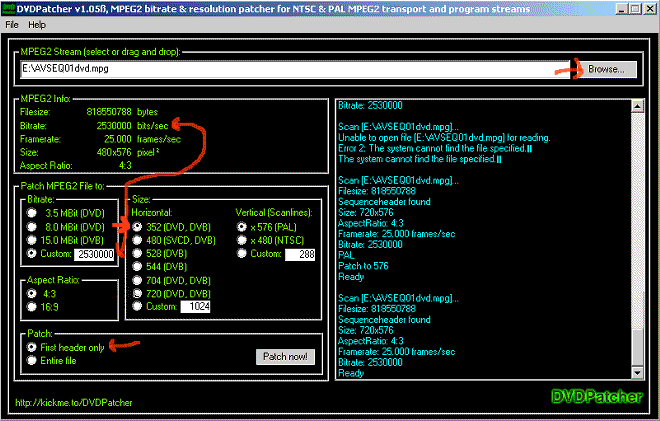660x421 pixels.
Task: Minimize the DVDPatcher window
Action: coord(622,9)
